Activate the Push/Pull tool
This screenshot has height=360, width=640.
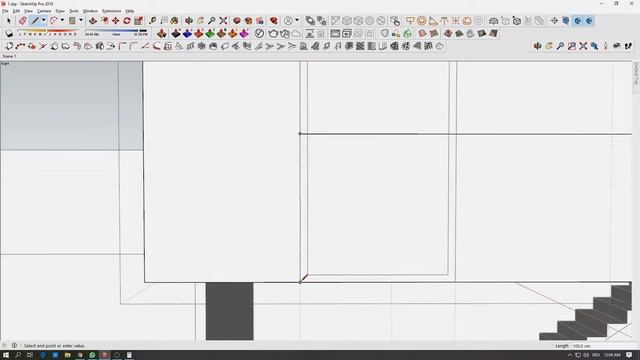click(93, 20)
